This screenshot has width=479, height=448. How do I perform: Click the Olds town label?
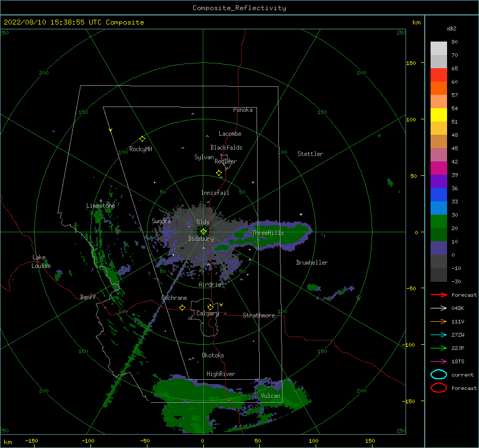click(x=203, y=222)
